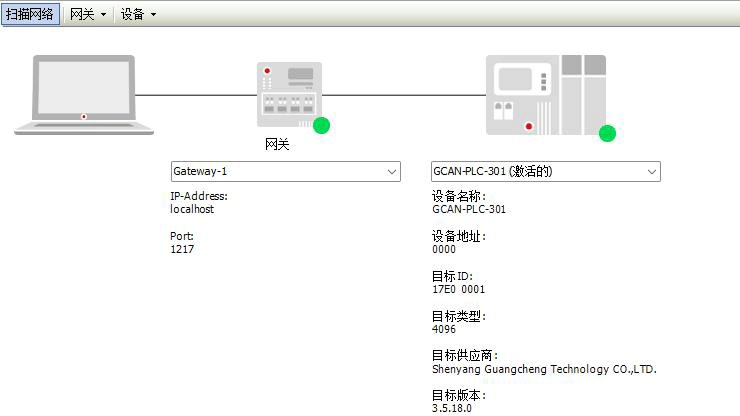Expand the Gateway-1 dropdown
The image size is (740, 416).
point(391,171)
